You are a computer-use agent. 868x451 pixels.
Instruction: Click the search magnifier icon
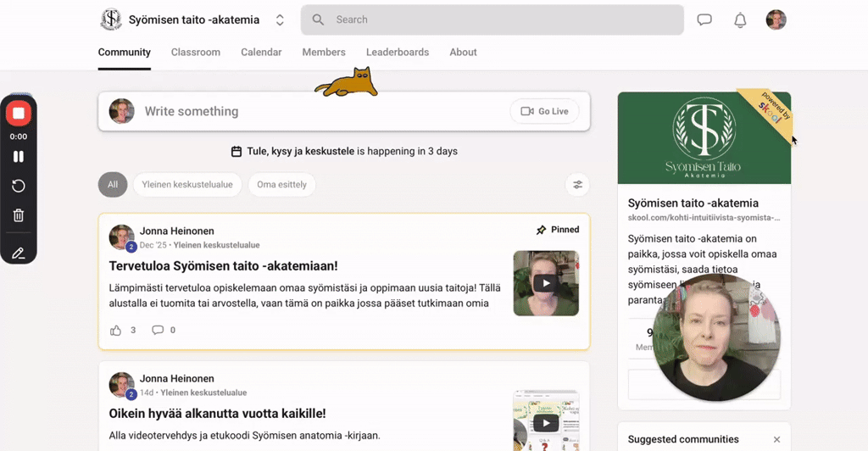(x=318, y=19)
